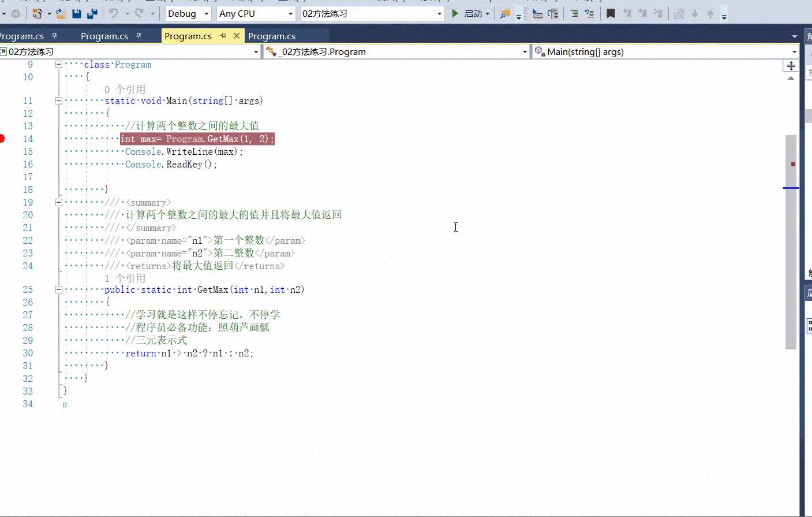
Task: Click the Navigate Forward icon
Action: [16, 13]
